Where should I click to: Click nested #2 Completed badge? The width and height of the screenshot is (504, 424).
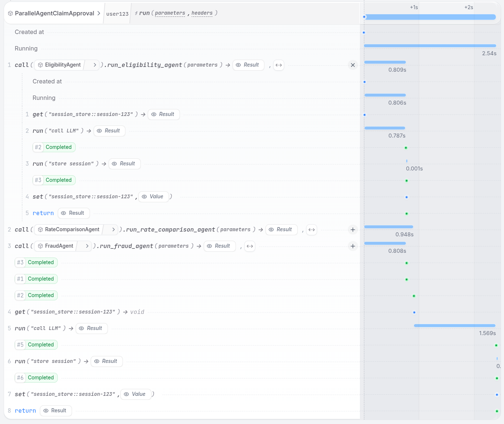(54, 147)
